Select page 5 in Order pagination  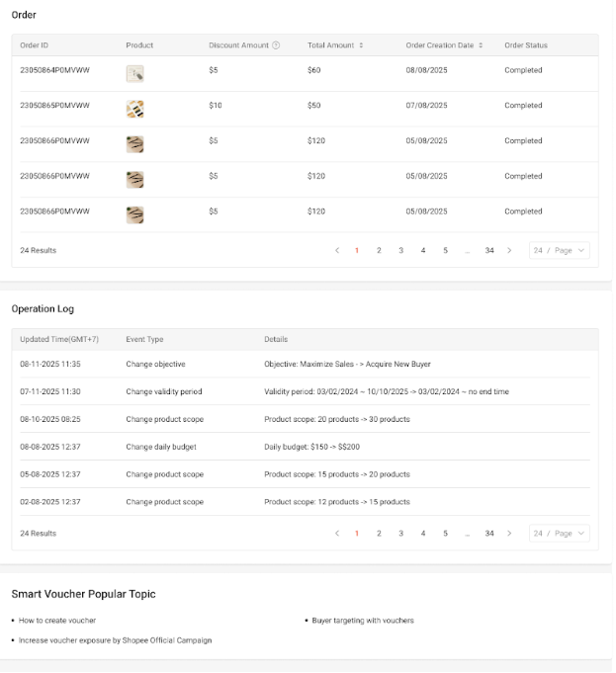(446, 250)
